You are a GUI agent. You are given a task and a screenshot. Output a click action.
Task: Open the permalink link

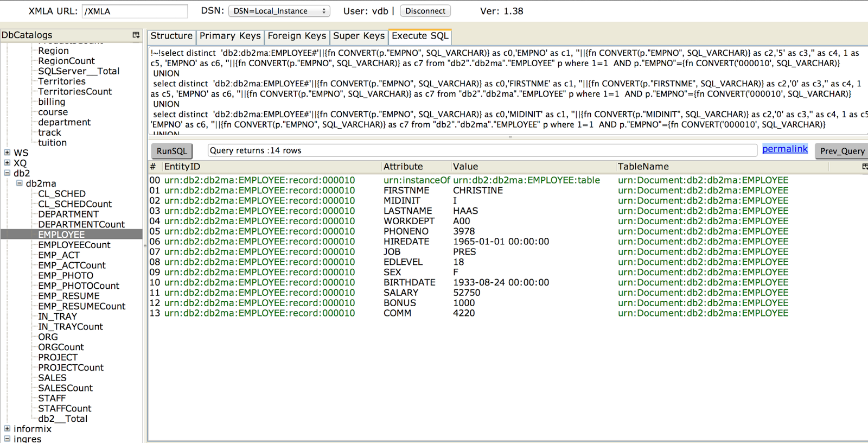pyautogui.click(x=785, y=149)
